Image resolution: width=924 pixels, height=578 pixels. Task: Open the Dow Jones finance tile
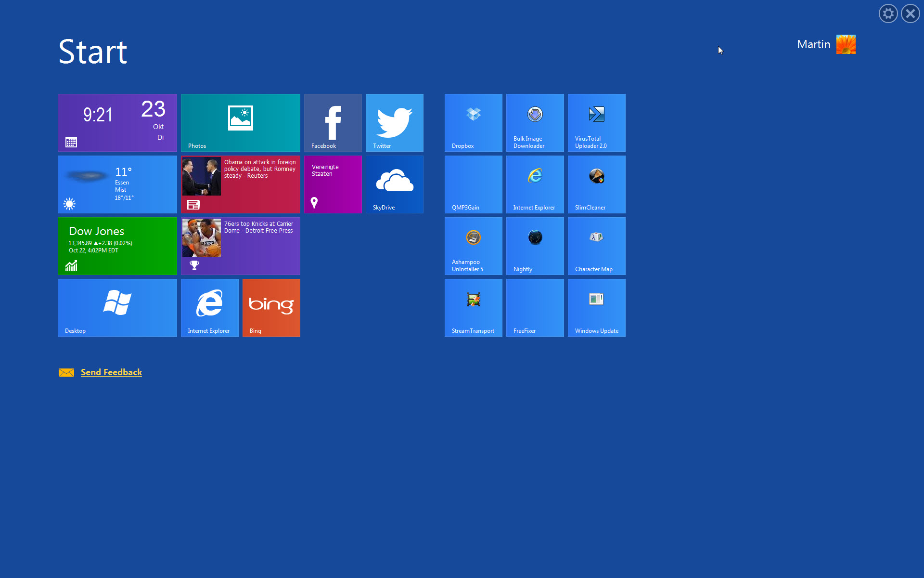[117, 246]
